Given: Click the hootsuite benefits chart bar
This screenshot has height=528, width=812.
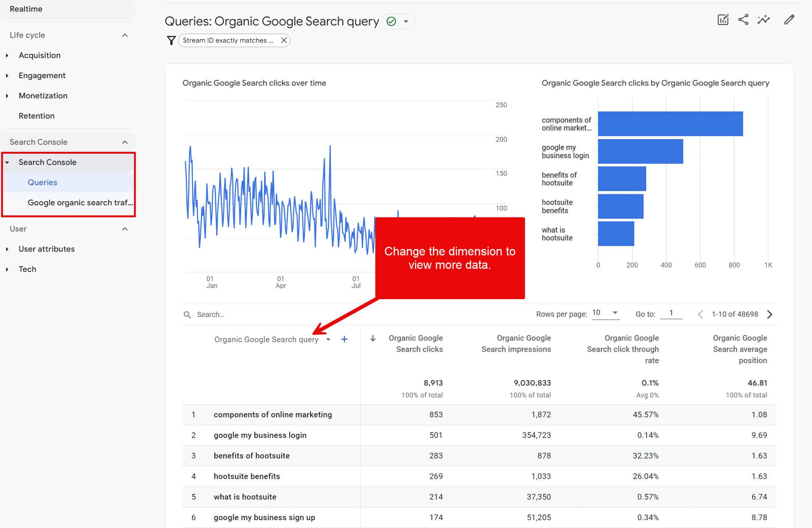Looking at the screenshot, I should pos(620,206).
